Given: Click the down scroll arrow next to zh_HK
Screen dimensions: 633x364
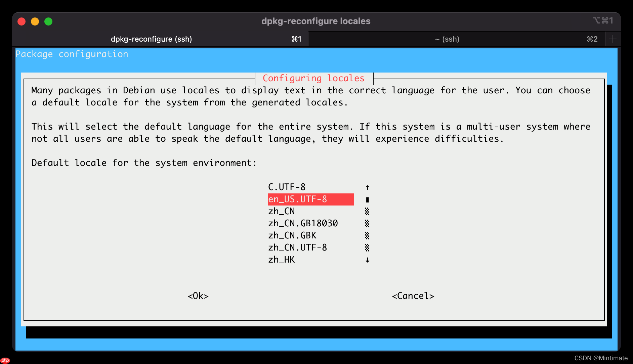Looking at the screenshot, I should point(368,260).
